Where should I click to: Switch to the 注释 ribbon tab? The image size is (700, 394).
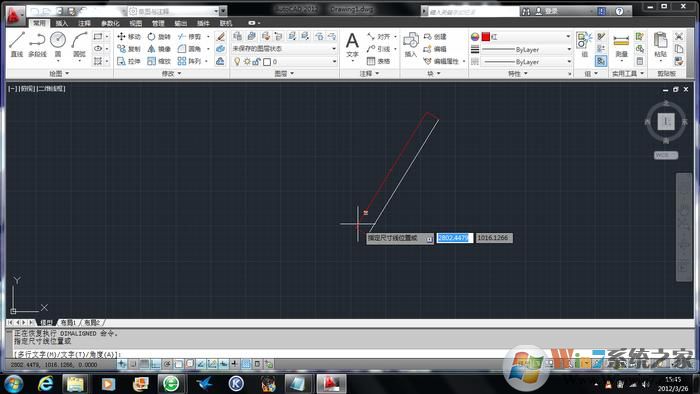click(x=84, y=23)
